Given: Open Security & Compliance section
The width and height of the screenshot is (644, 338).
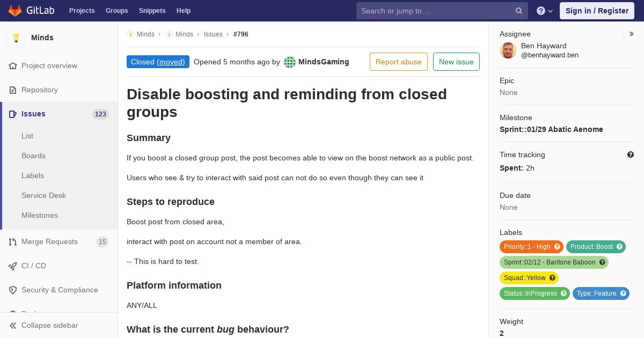Looking at the screenshot, I should coord(60,290).
